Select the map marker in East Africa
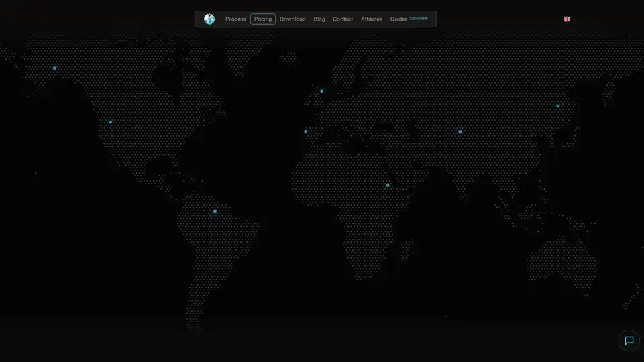644x362 pixels. click(388, 185)
